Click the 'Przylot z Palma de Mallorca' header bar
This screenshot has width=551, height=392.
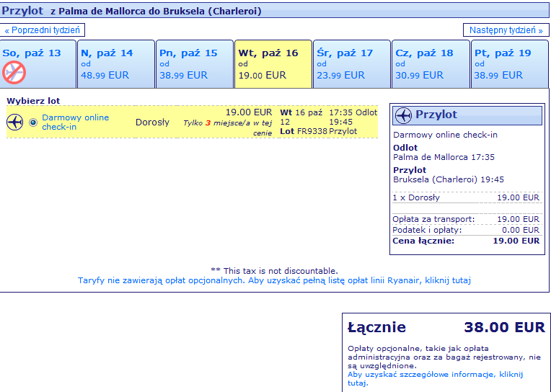click(x=274, y=11)
